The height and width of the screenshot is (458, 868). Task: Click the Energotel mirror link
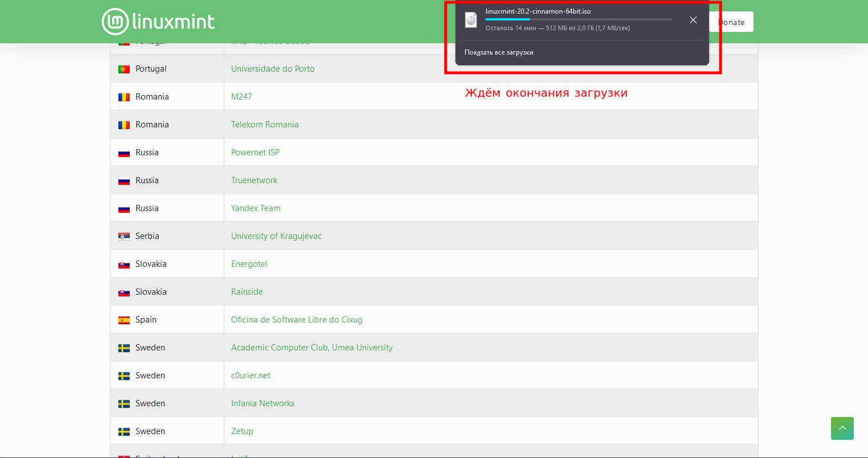point(249,264)
